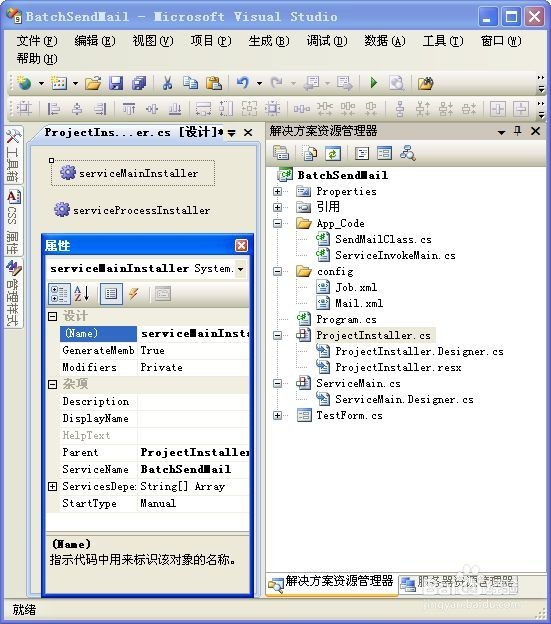Screen dimensions: 551x624
Task: Toggle auto-hide pin on Solution Explorer
Action: 518,131
